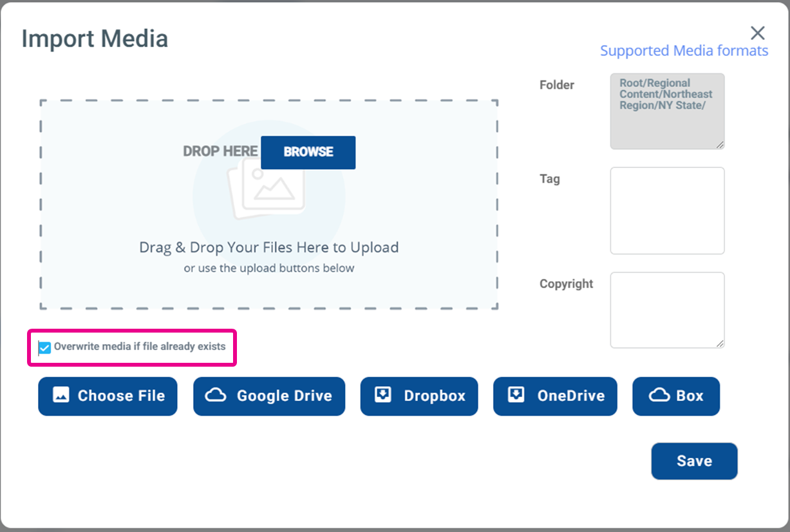790x532 pixels.
Task: Click the Folder path field
Action: [x=668, y=111]
